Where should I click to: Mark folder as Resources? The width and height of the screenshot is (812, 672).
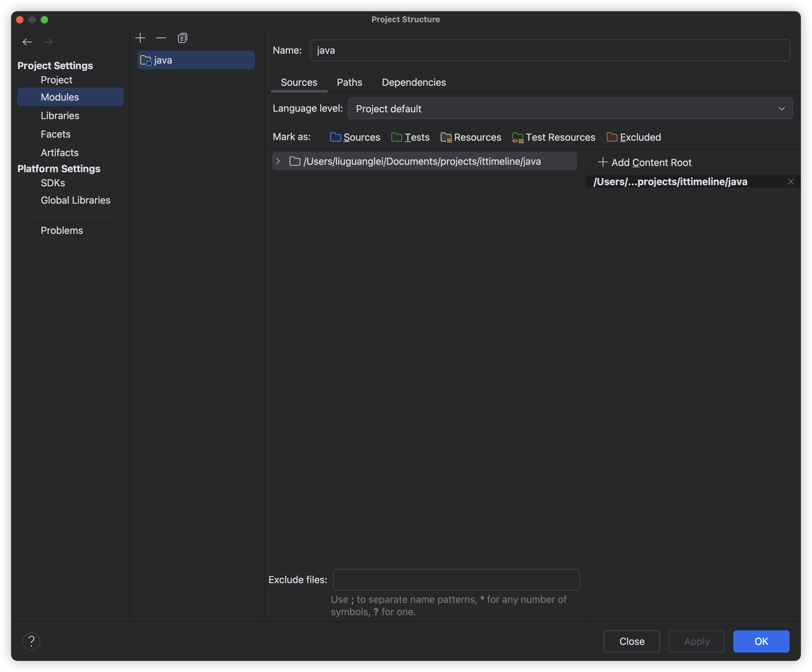pos(470,137)
